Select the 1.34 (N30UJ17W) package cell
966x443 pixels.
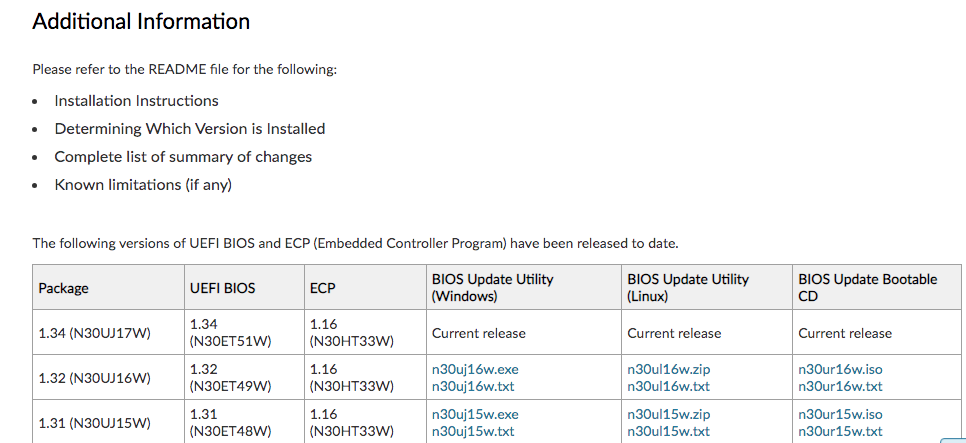[94, 333]
